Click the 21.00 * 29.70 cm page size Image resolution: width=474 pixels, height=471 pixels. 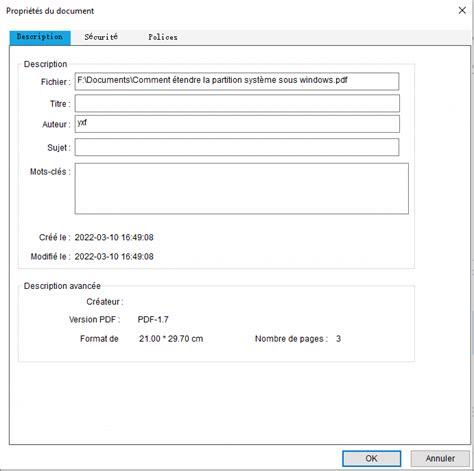pos(171,339)
